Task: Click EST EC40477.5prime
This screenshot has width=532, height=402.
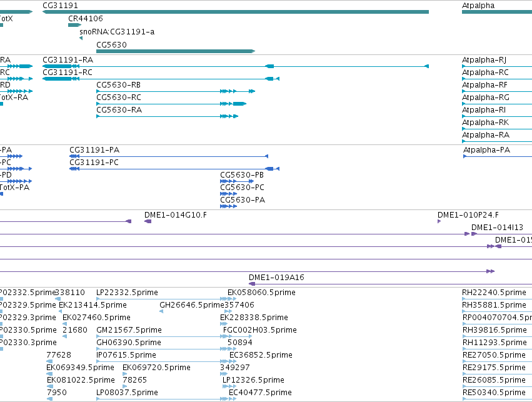Action: (x=260, y=393)
